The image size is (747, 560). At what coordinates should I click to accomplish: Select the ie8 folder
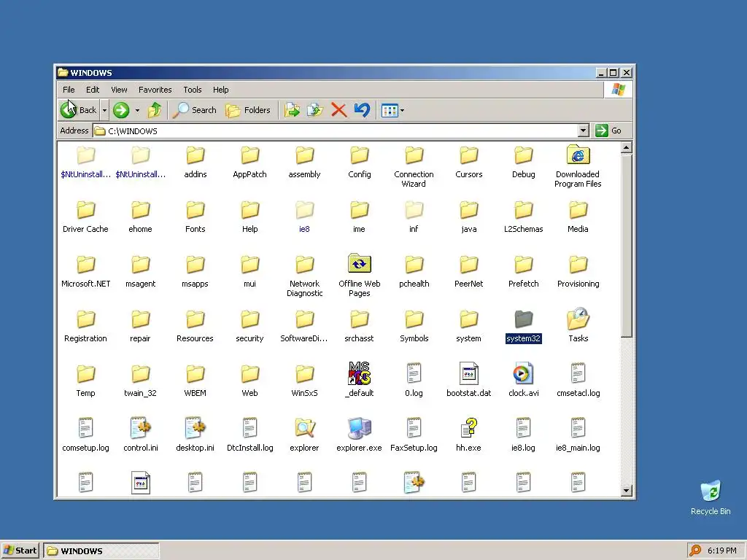pos(304,217)
